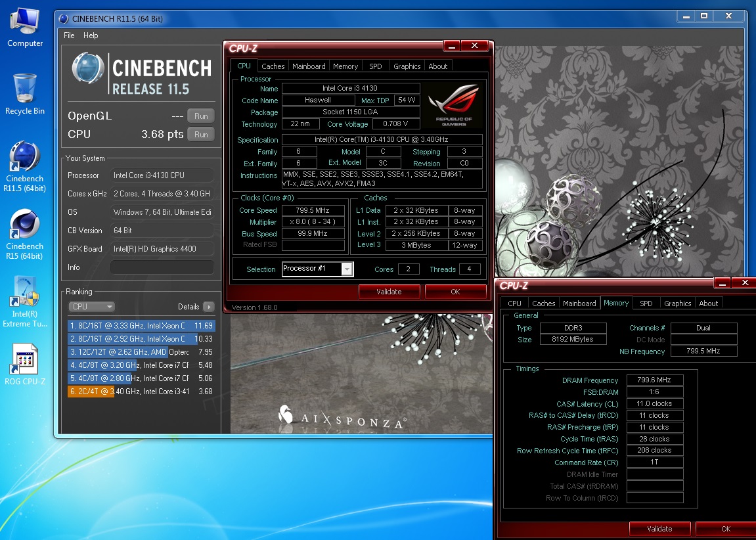Select ranking entry 4C/8T @ 2.80 GHz

coord(142,378)
